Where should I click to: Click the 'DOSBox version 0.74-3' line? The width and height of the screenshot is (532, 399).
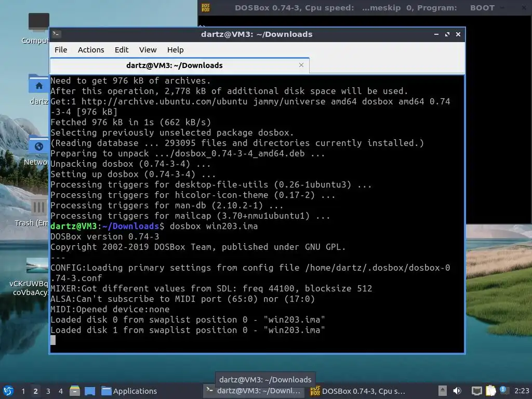click(x=105, y=236)
